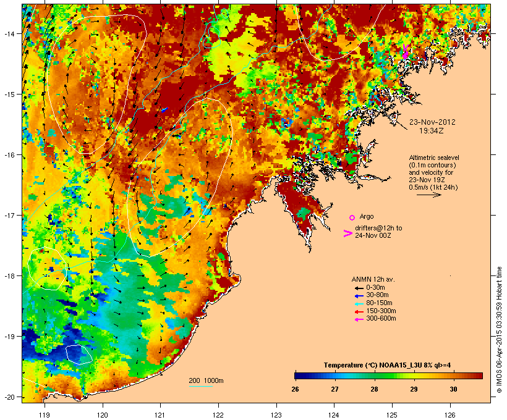Click the '-15' latitude axis label

[x=9, y=94]
